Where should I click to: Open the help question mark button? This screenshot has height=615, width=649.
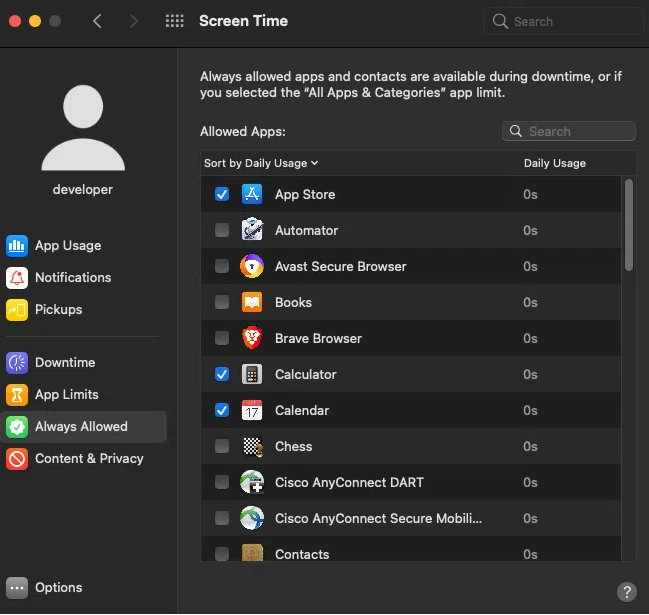pyautogui.click(x=627, y=592)
